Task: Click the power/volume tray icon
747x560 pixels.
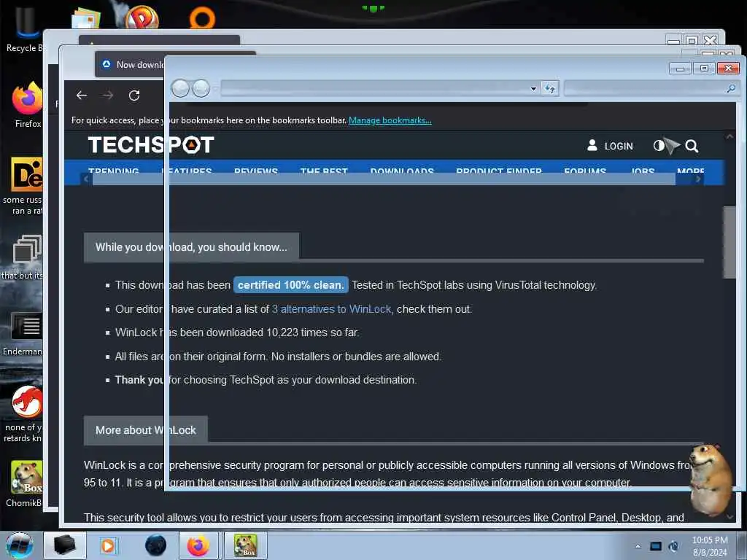Action: 673,546
